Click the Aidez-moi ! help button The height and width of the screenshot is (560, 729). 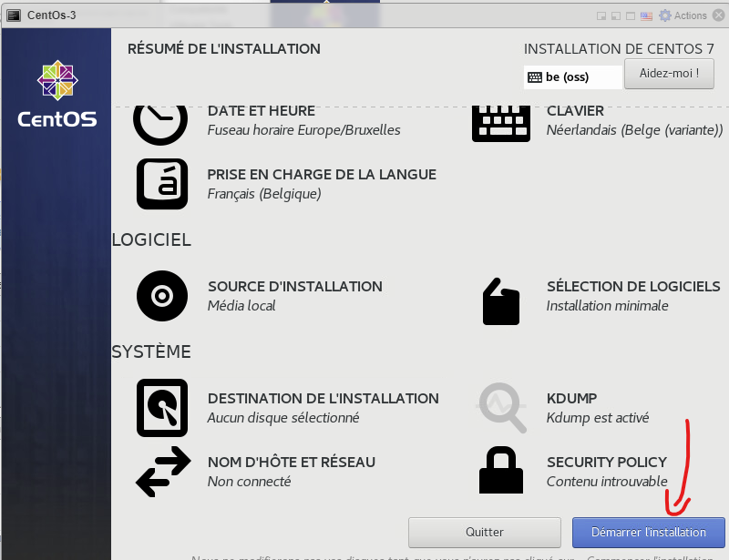click(x=669, y=74)
